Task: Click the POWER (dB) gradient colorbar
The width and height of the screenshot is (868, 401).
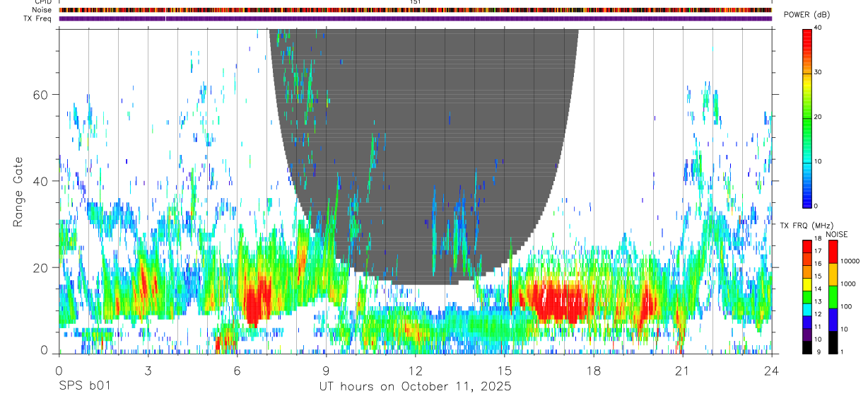Action: [x=807, y=117]
